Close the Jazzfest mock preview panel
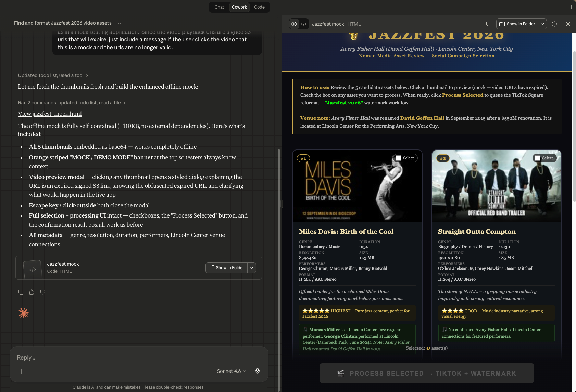 pos(568,24)
